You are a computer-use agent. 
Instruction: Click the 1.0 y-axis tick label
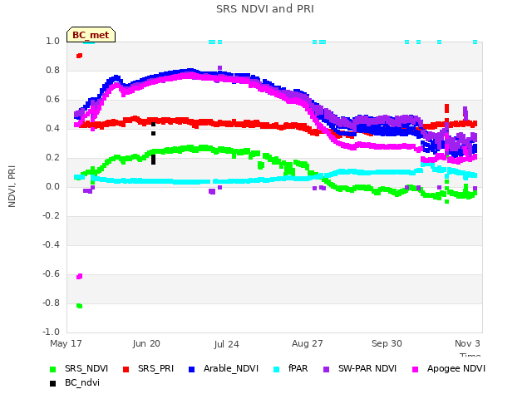[x=53, y=42]
